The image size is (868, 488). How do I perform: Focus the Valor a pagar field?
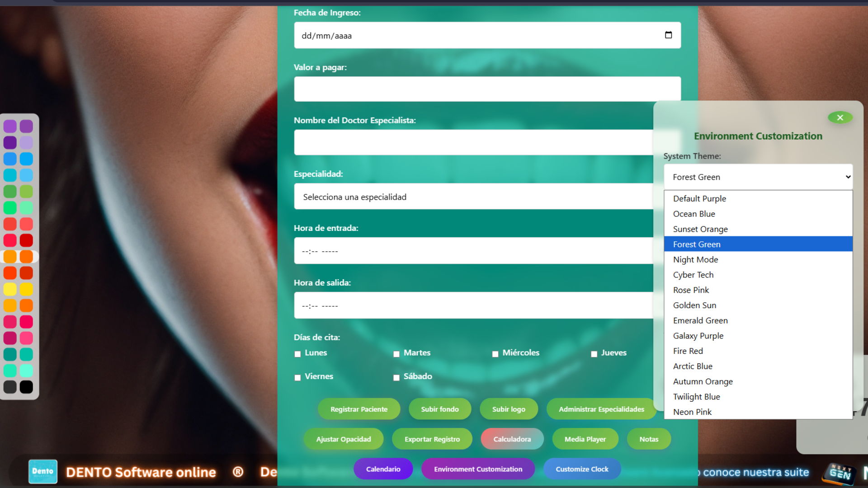point(487,89)
